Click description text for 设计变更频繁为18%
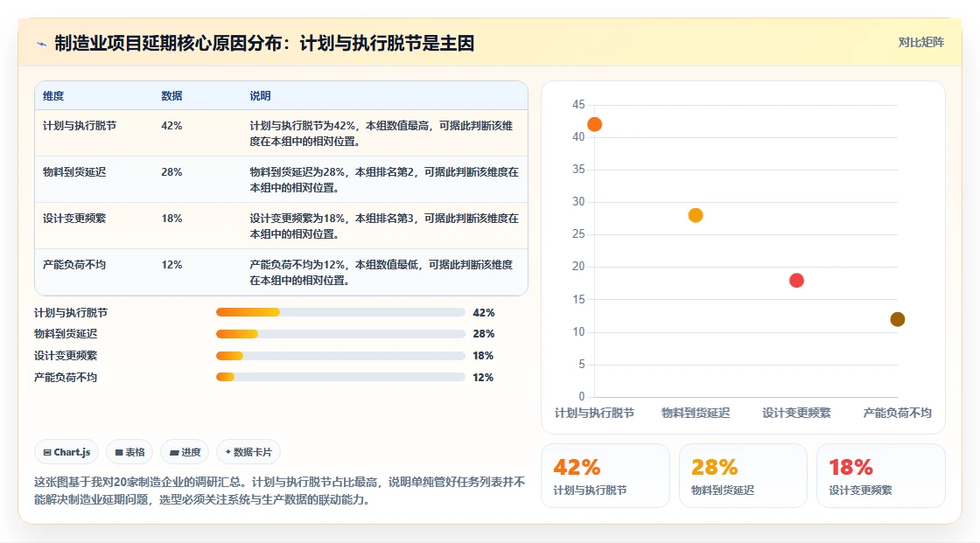The width and height of the screenshot is (980, 543). [384, 226]
